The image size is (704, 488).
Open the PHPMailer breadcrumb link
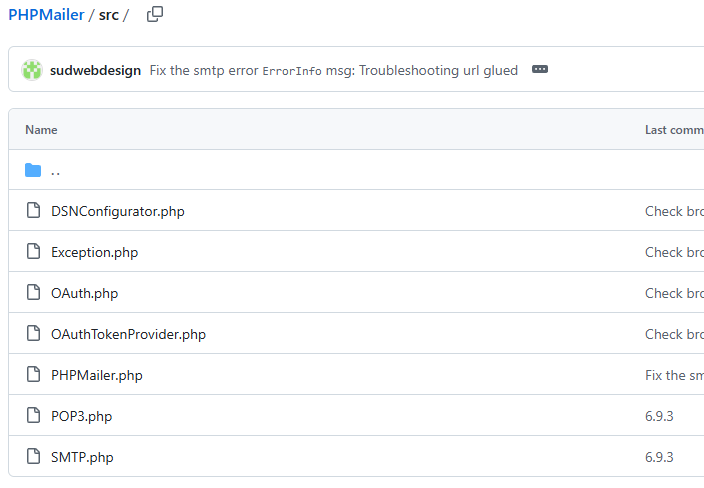point(46,15)
